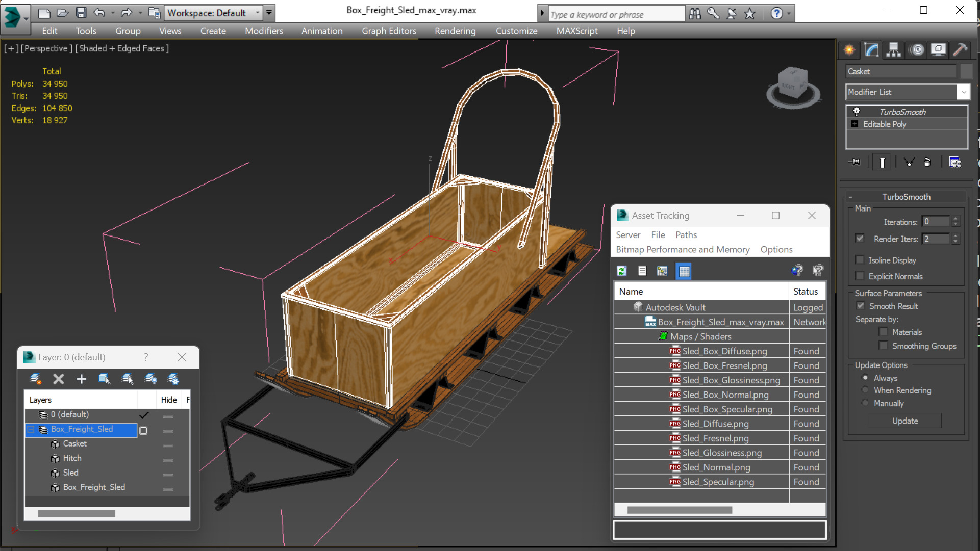
Task: Click the favorites star icon in title bar
Action: (x=749, y=14)
